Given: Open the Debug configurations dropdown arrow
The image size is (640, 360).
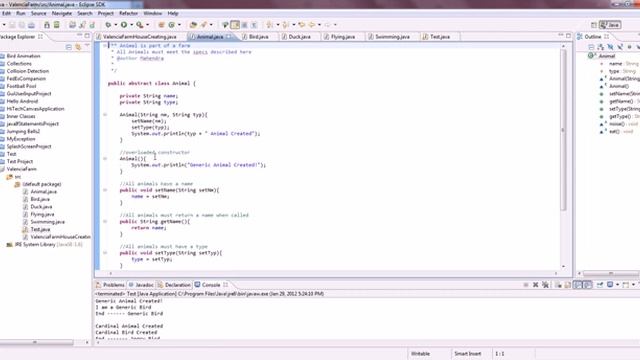Looking at the screenshot, I should click(x=115, y=25).
